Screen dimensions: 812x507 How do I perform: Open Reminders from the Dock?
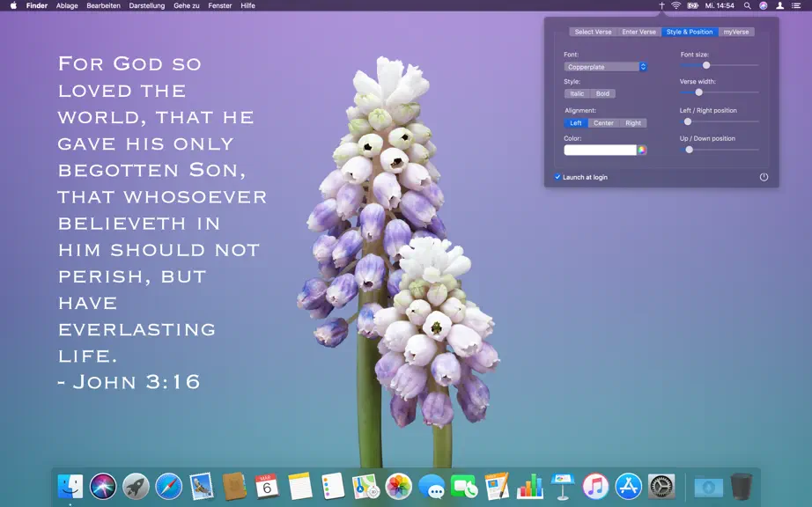(333, 486)
